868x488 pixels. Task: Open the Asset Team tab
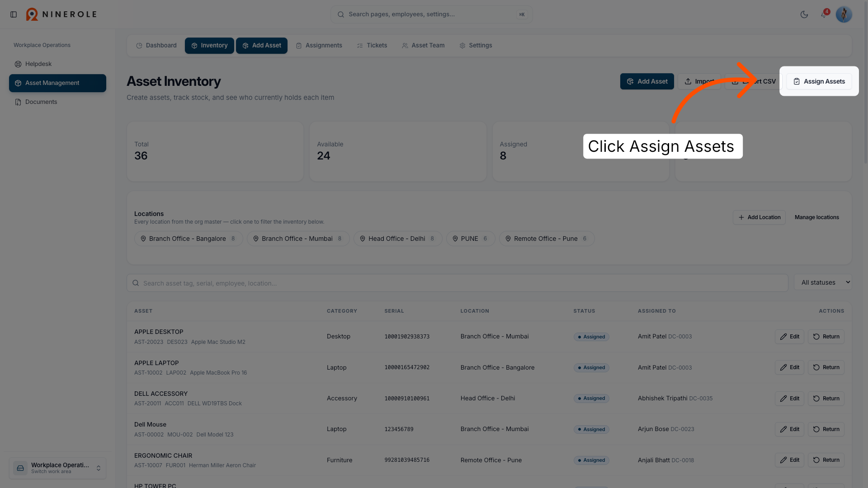click(x=423, y=46)
